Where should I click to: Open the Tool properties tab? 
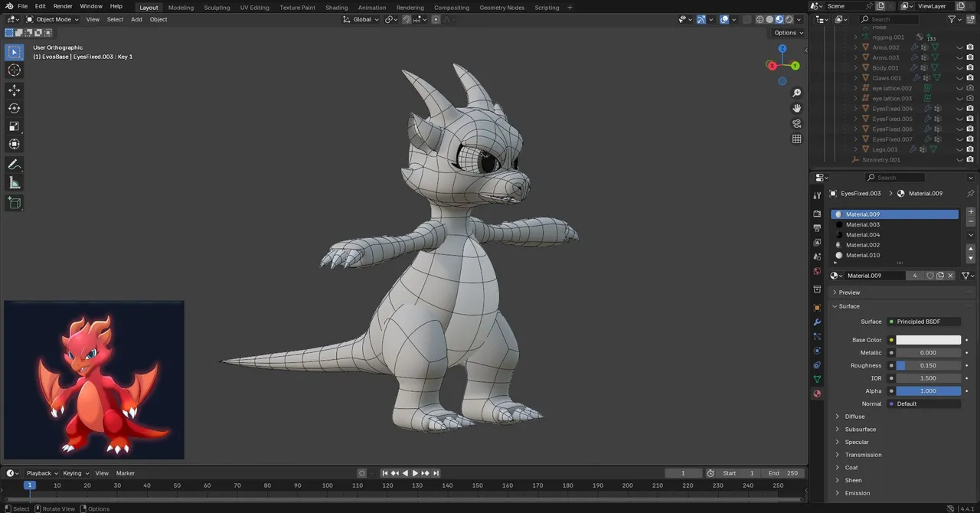[817, 196]
